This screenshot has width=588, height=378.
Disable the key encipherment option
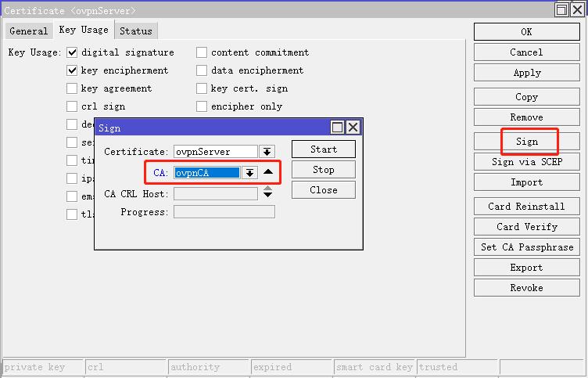pos(73,70)
